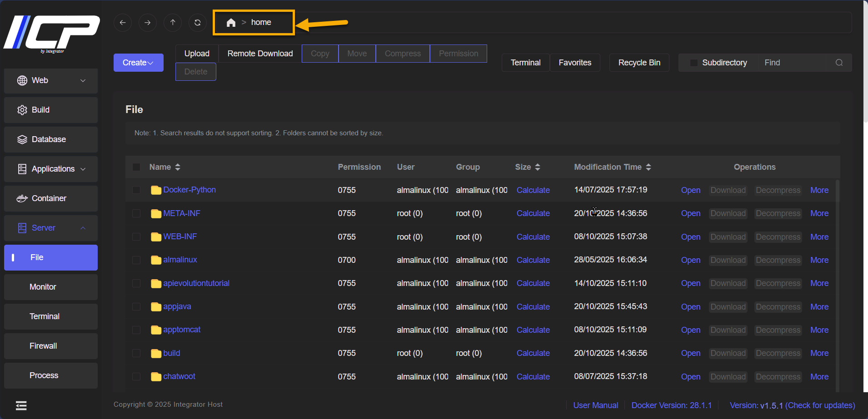Open the Monitor sidebar item
The width and height of the screenshot is (868, 419).
pyautogui.click(x=43, y=287)
